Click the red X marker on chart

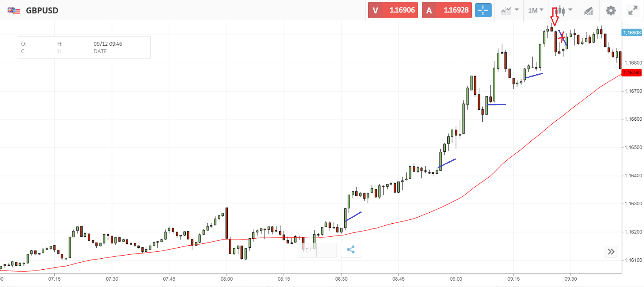coord(562,37)
